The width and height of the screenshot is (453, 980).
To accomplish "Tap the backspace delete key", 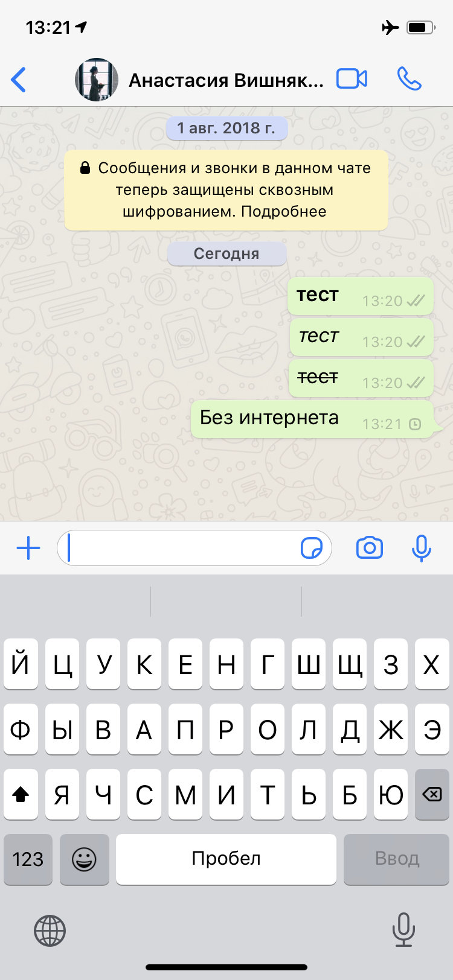I will point(432,794).
